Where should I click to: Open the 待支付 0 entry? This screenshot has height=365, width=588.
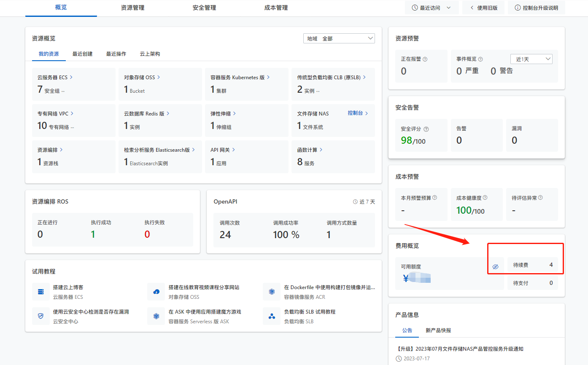click(x=533, y=283)
